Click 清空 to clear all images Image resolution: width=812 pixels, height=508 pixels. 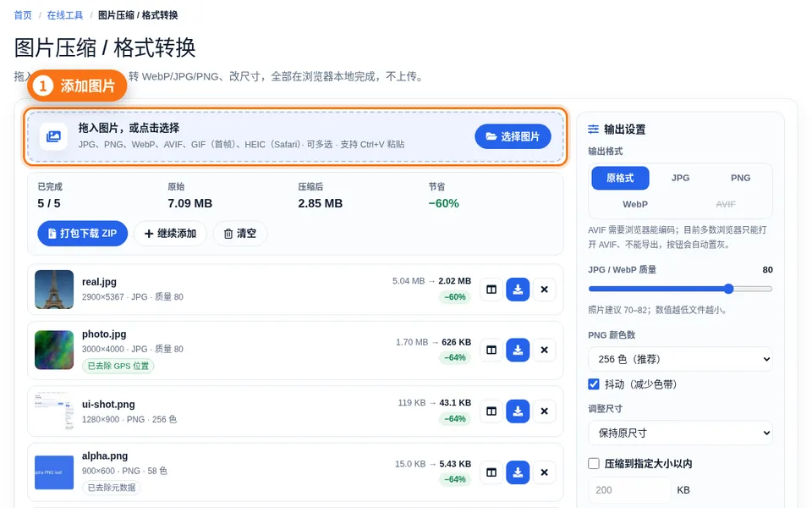point(239,234)
